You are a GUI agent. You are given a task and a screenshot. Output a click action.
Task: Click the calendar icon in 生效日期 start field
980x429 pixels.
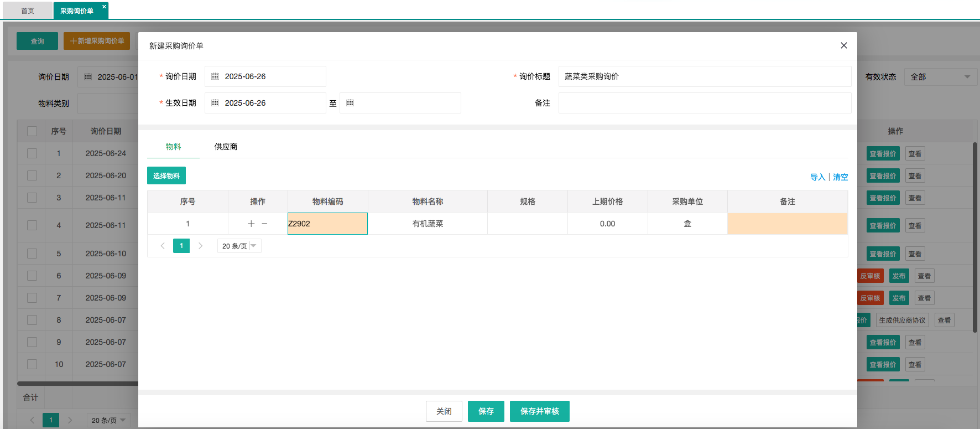pyautogui.click(x=215, y=103)
